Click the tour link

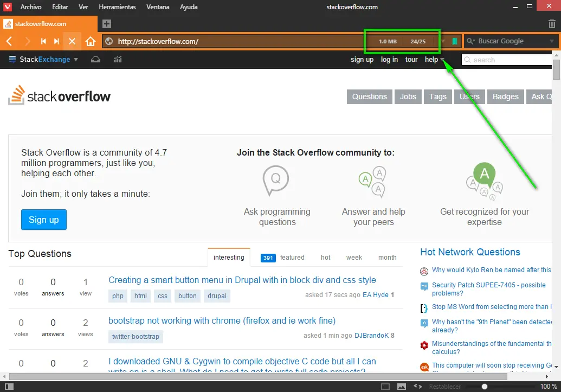411,60
